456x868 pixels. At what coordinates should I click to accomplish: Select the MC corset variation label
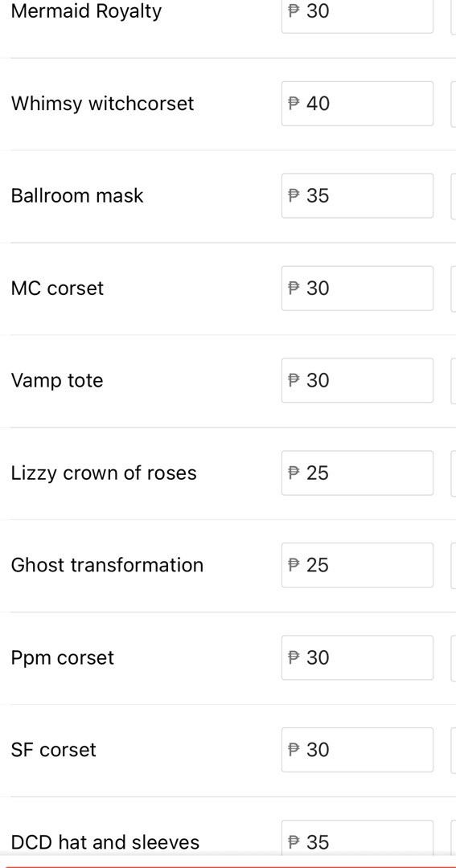(x=57, y=289)
